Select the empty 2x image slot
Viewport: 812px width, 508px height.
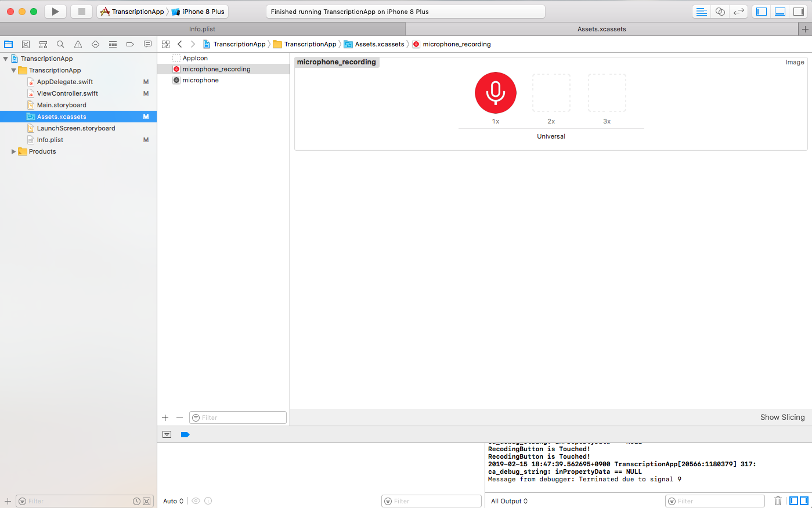[551, 93]
